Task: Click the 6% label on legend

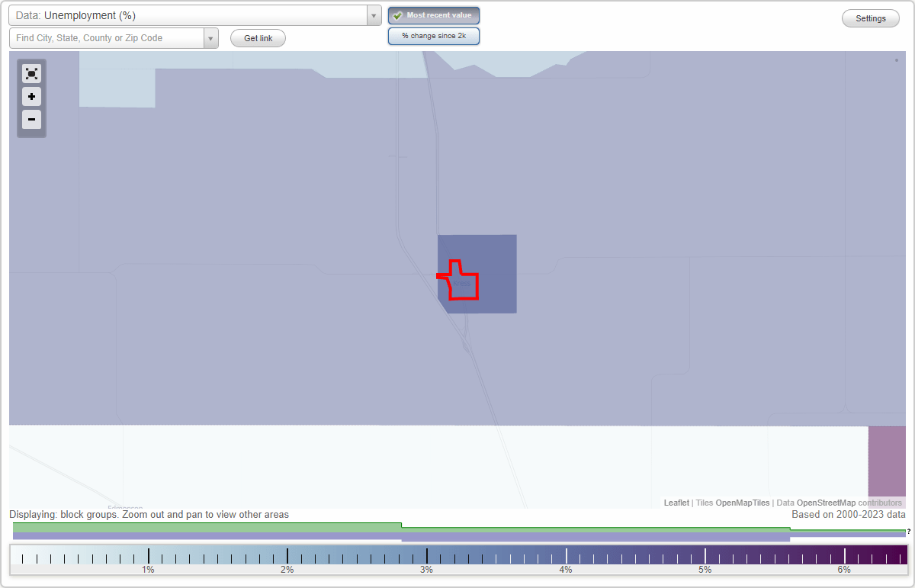Action: (x=844, y=570)
